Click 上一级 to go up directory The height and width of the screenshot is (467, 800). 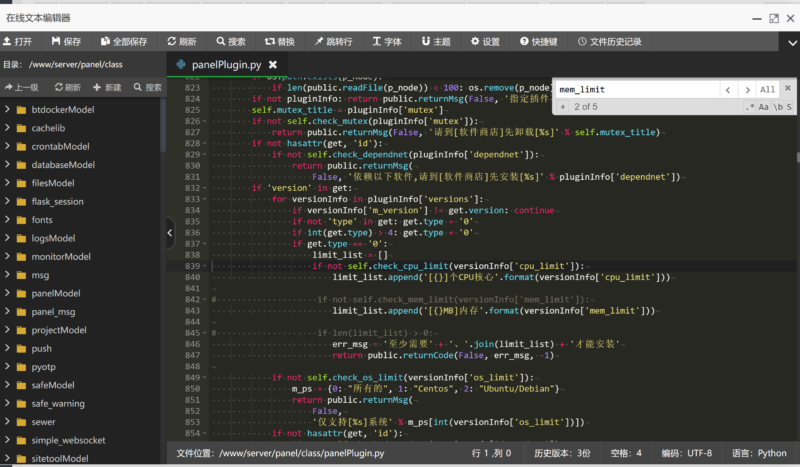tap(21, 88)
